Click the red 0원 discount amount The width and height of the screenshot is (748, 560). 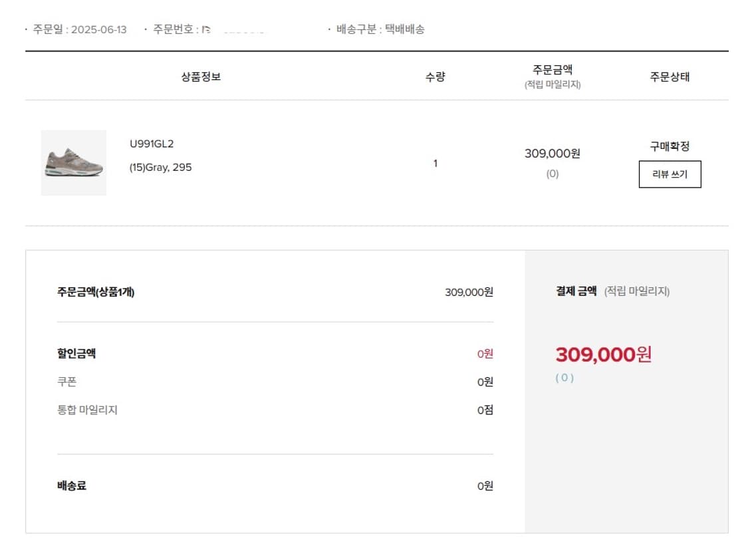pyautogui.click(x=485, y=354)
